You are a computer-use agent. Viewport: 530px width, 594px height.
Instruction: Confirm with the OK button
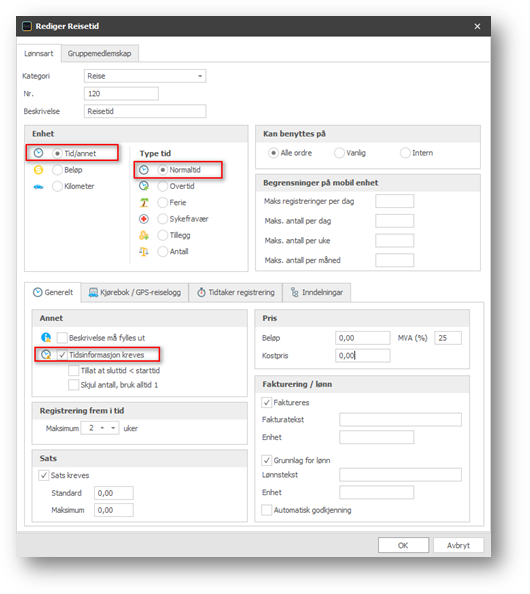pyautogui.click(x=403, y=545)
